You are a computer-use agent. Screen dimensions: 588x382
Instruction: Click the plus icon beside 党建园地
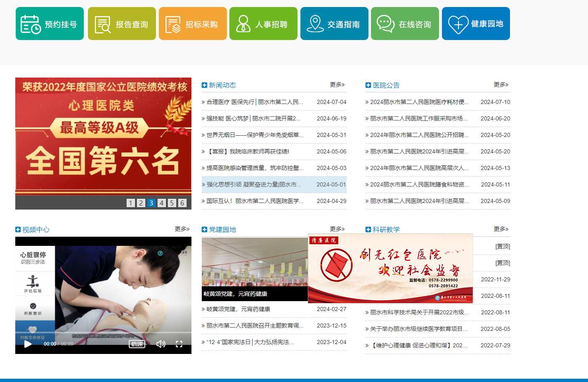204,229
